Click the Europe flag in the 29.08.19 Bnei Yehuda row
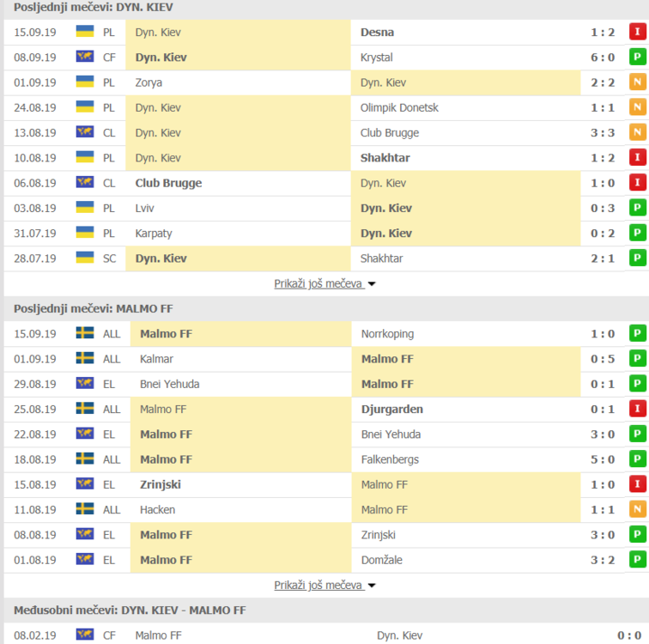Viewport: 649px width, 644px height. pos(85,383)
